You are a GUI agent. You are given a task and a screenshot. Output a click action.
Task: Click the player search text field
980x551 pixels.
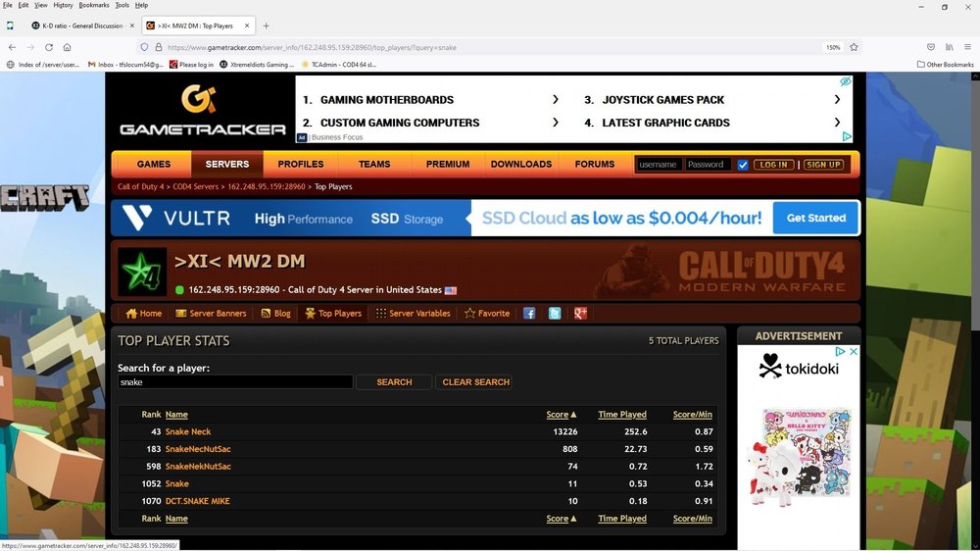coord(235,382)
